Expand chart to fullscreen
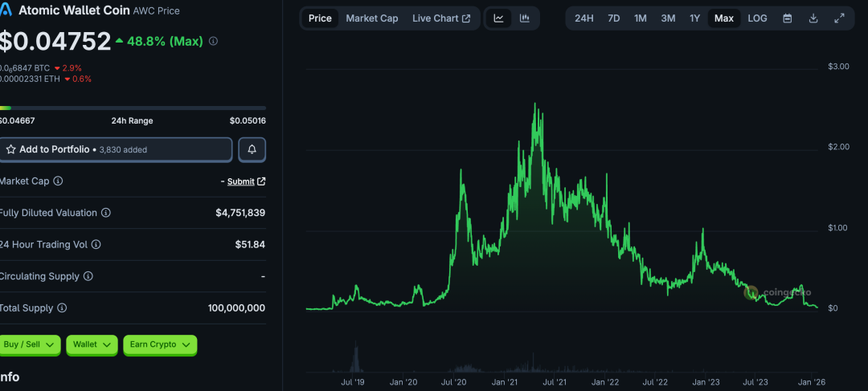The width and height of the screenshot is (868, 391). point(839,18)
